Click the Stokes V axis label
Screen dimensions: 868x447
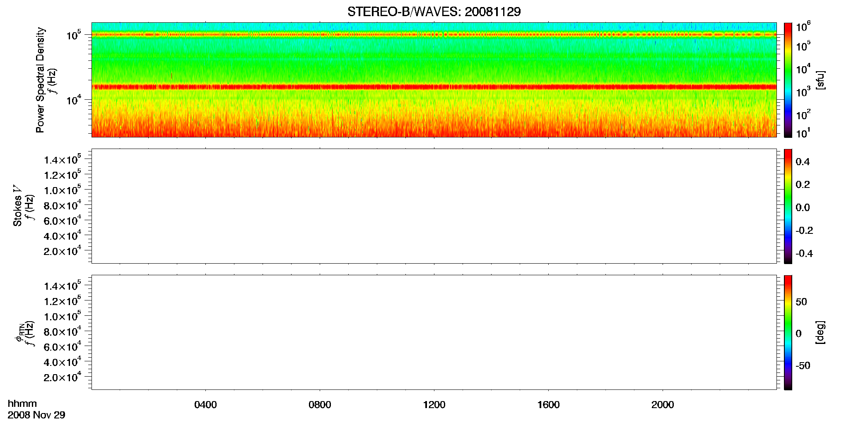17,206
